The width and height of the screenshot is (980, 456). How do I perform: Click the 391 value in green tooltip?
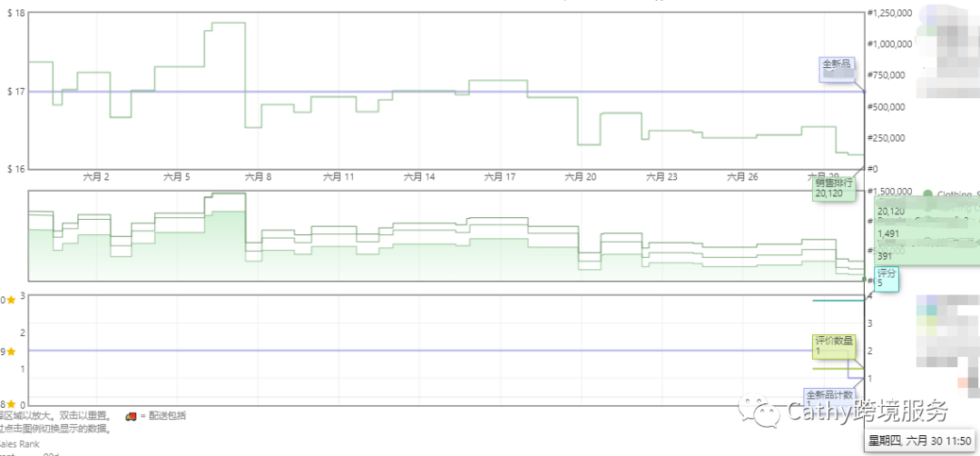[x=885, y=256]
